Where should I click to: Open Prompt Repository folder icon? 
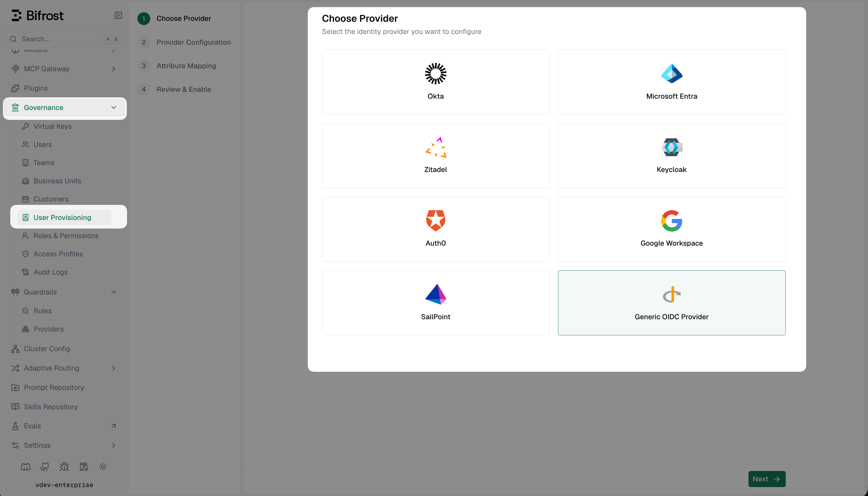[15, 388]
